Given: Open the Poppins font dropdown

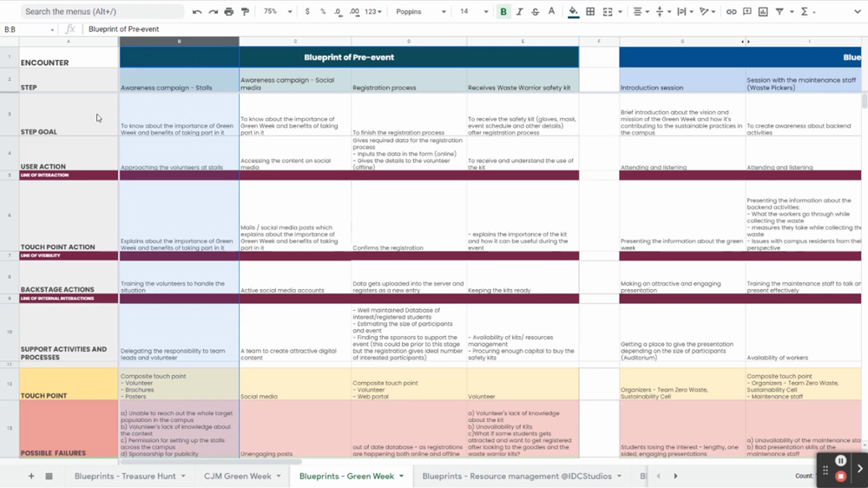Looking at the screenshot, I should (x=421, y=11).
